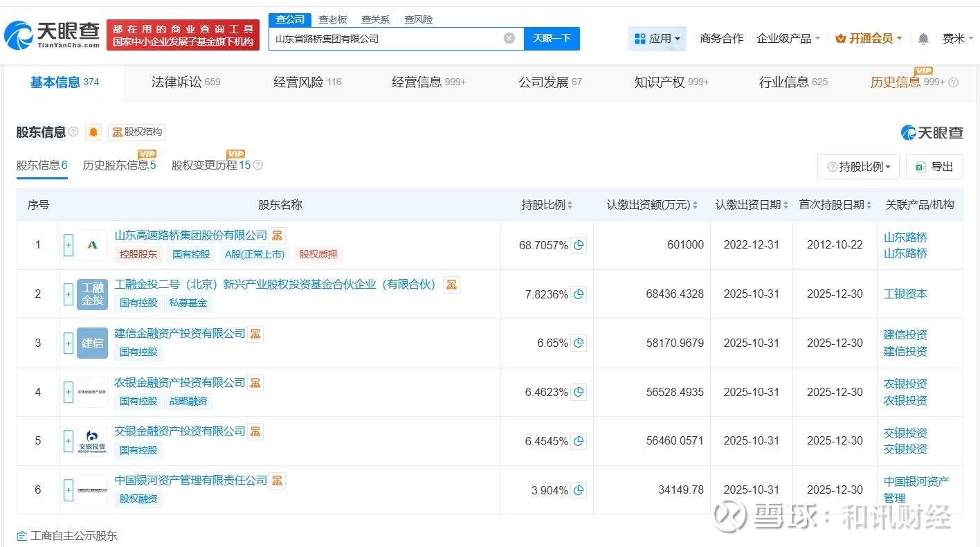The width and height of the screenshot is (980, 547).
Task: Expand the 企业级产品 dropdown
Action: click(x=788, y=39)
